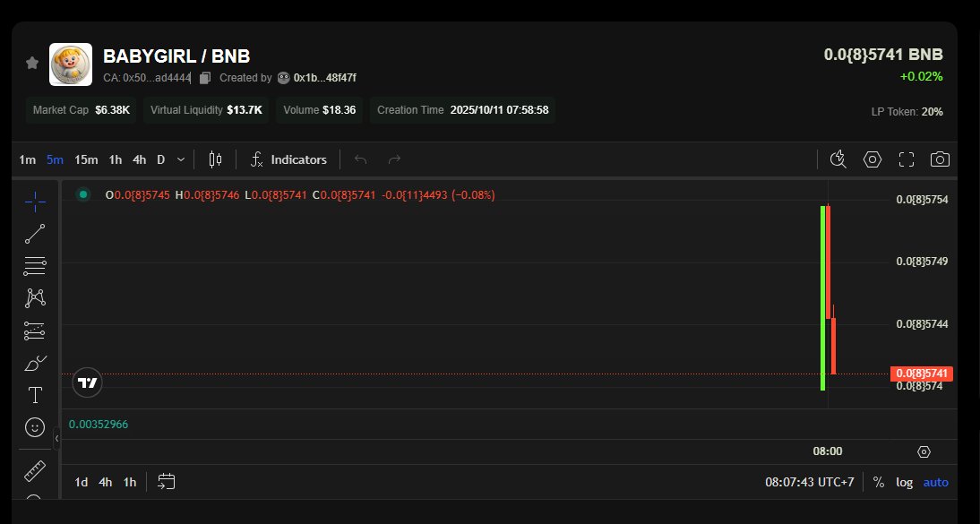Set the bottom date range to 4h
Screen dimensions: 980x524
[106, 482]
